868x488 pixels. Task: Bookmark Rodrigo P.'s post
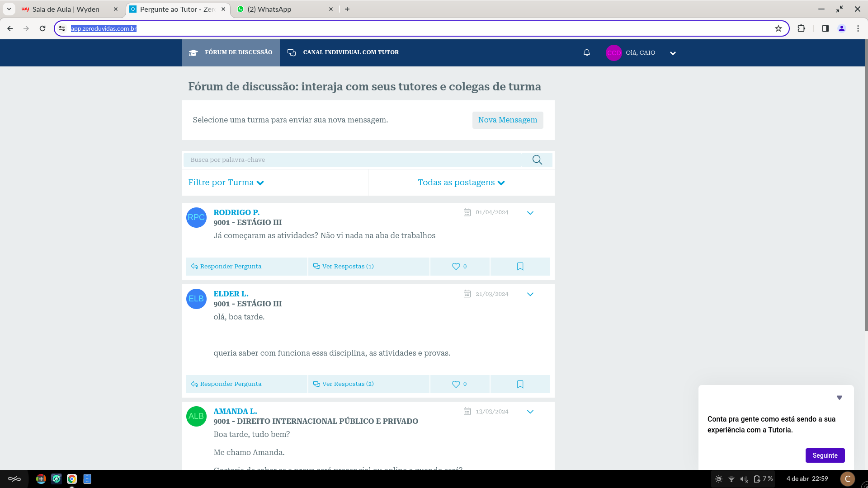click(x=520, y=267)
